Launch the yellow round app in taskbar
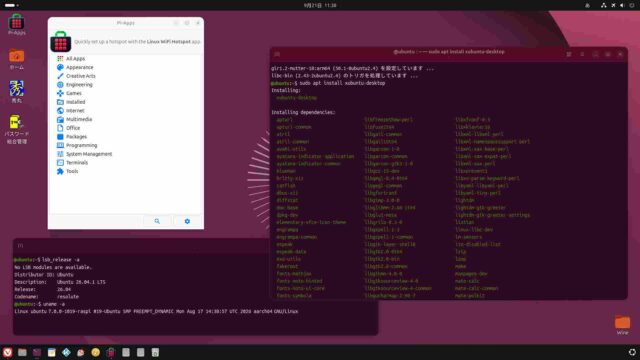 (x=96, y=352)
